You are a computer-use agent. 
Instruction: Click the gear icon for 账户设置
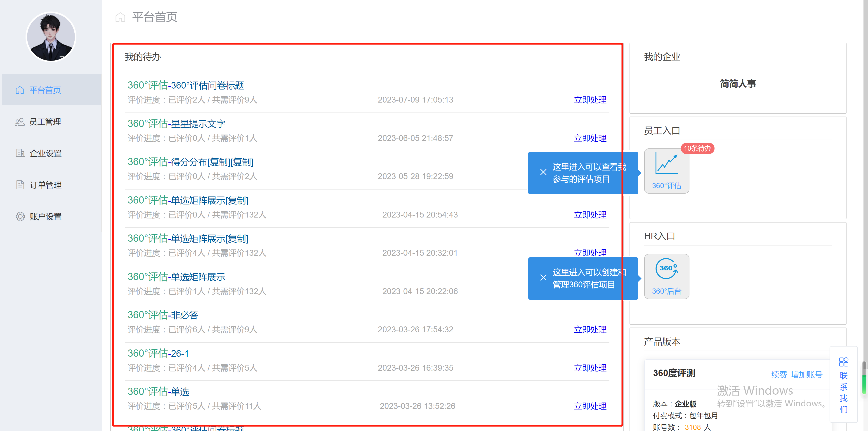(20, 216)
